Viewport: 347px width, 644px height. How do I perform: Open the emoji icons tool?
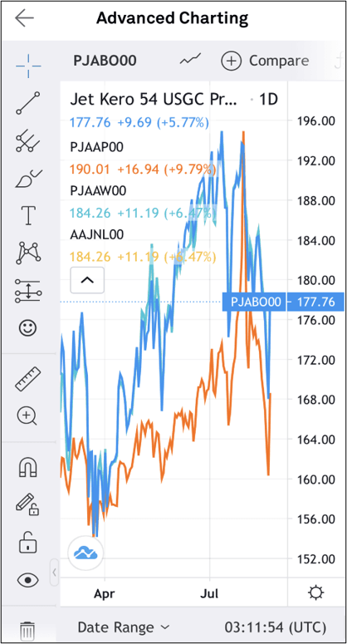28,327
